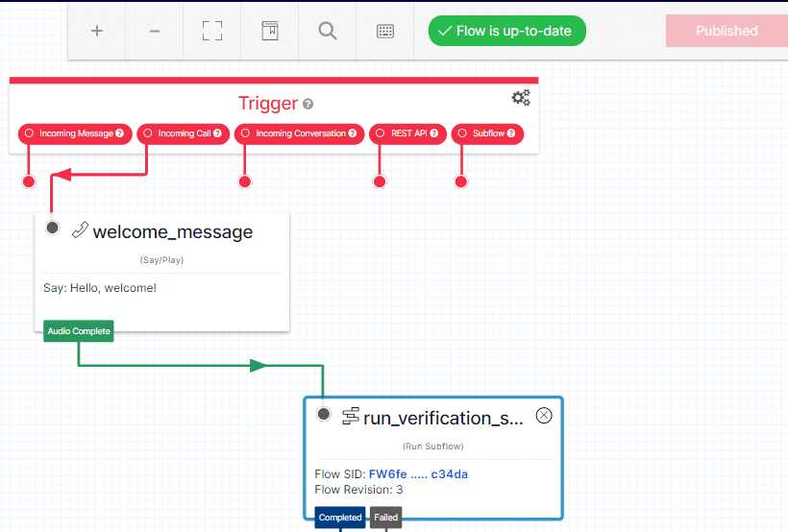Show keyboard shortcuts icon

[385, 31]
